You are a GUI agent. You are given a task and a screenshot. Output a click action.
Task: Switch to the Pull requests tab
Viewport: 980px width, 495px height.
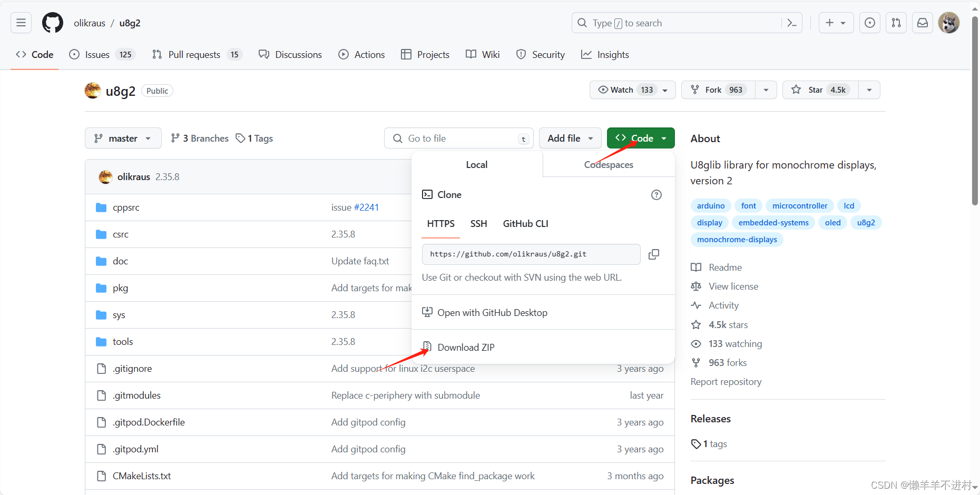[x=197, y=55]
